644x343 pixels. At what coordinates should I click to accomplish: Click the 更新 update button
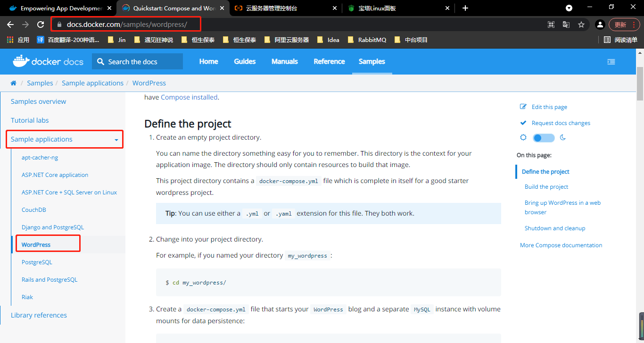click(624, 25)
